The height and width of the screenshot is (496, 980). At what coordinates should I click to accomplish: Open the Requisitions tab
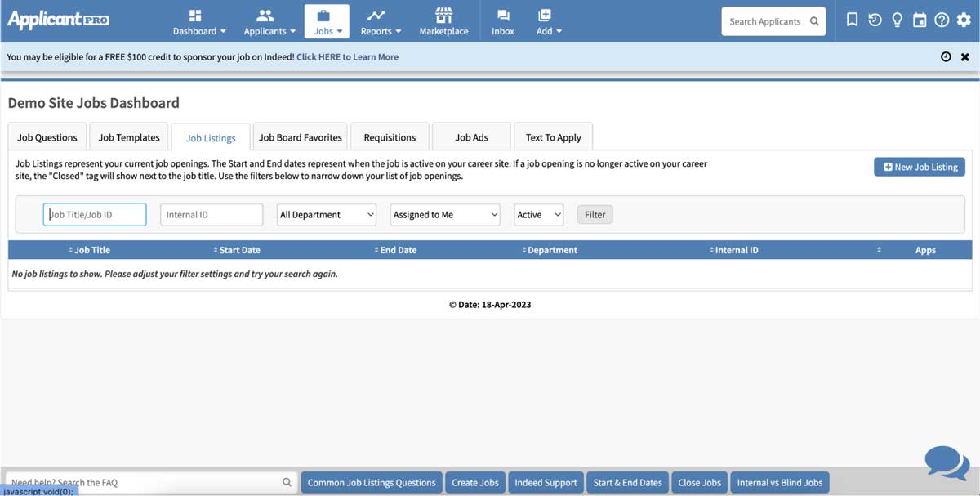coord(390,136)
